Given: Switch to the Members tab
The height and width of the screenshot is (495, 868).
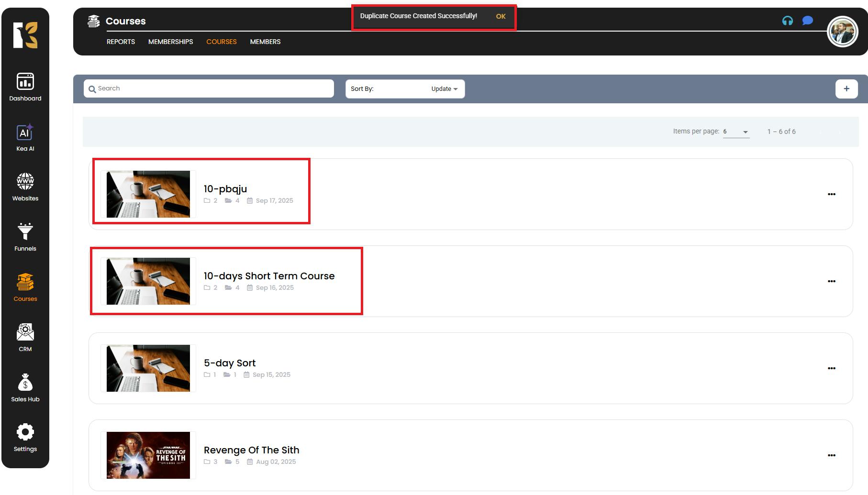Looking at the screenshot, I should click(265, 42).
